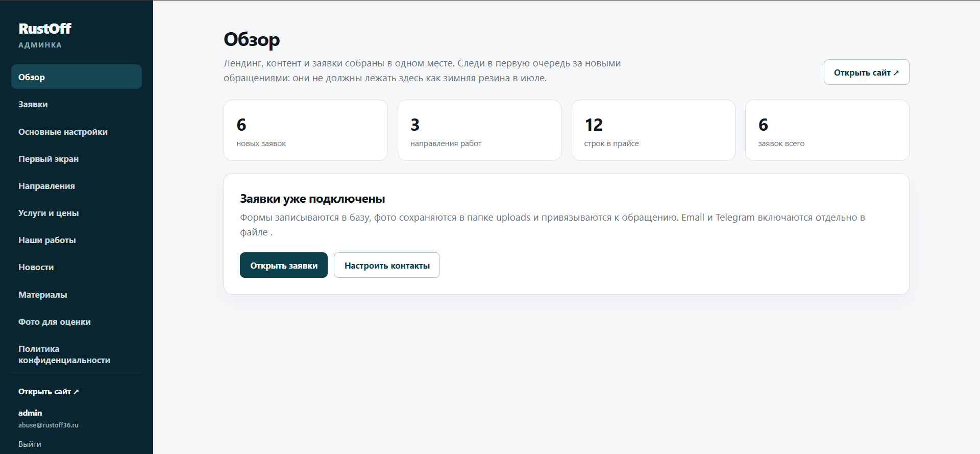Go to Новости section

pos(77,267)
